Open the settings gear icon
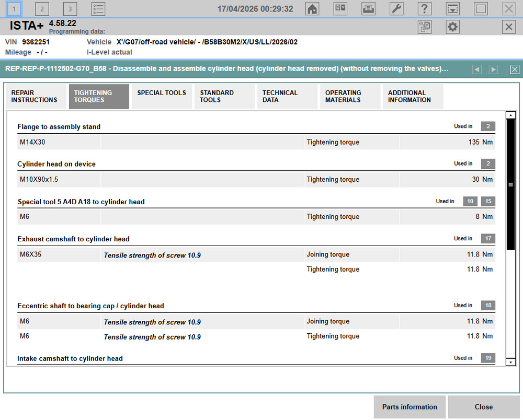 [x=452, y=27]
